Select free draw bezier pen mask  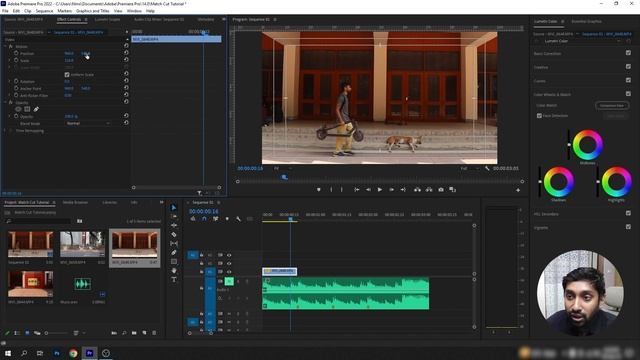(36, 109)
